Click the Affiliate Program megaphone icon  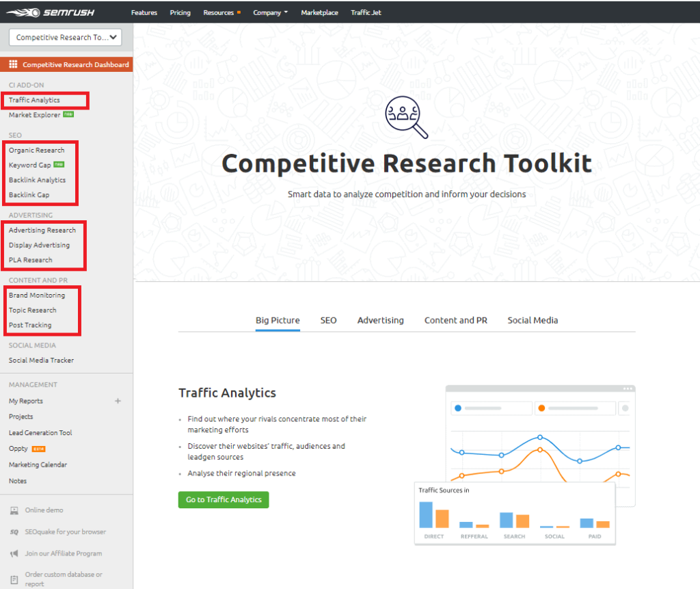14,553
